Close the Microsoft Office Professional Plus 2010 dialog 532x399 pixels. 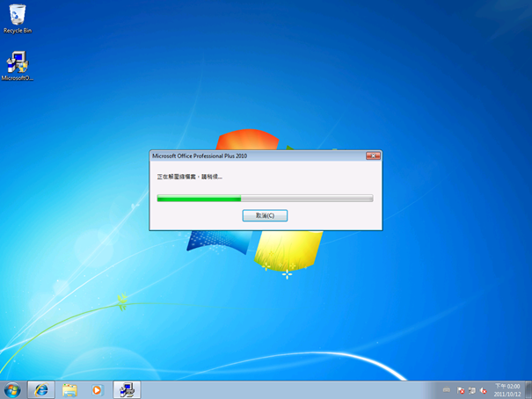373,156
